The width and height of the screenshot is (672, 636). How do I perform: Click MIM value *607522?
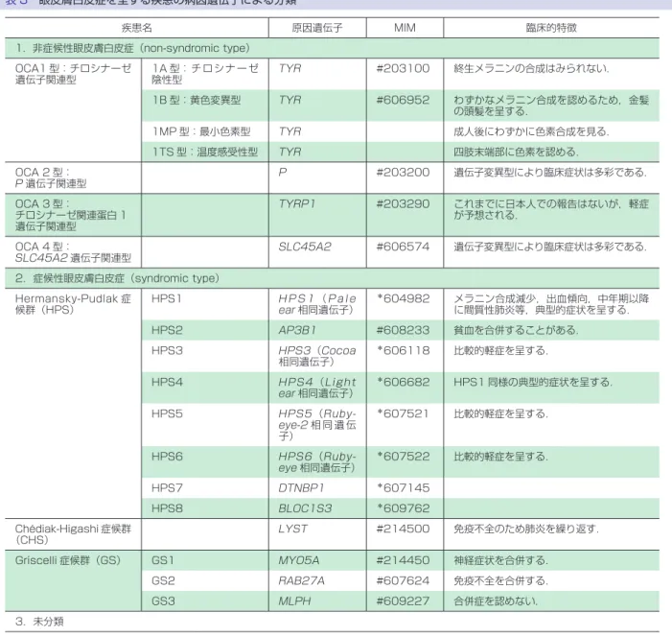403,457
